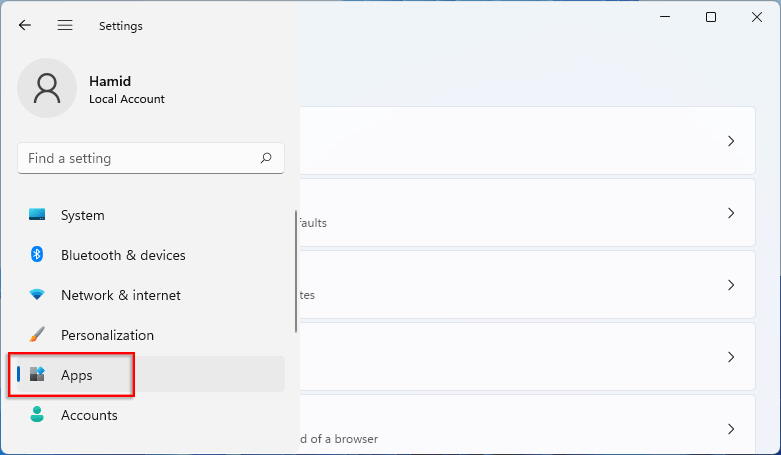
Task: Click the back arrow icon
Action: (x=25, y=26)
